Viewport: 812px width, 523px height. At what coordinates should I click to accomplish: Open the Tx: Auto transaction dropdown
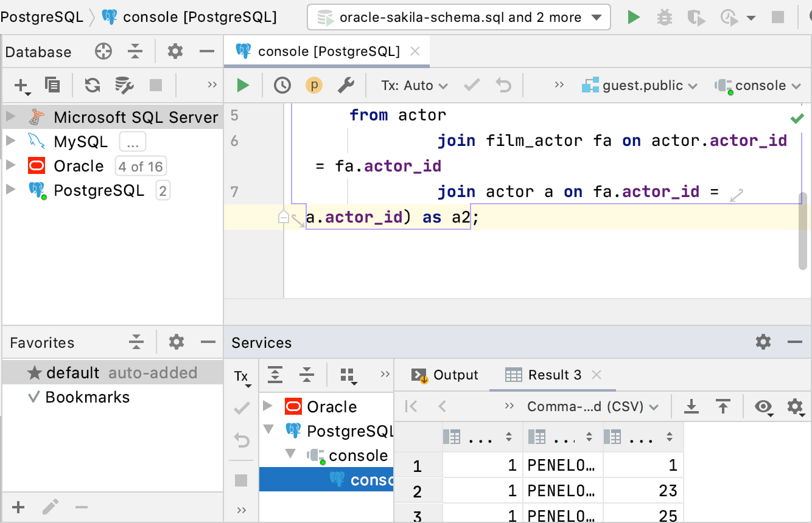(x=414, y=86)
